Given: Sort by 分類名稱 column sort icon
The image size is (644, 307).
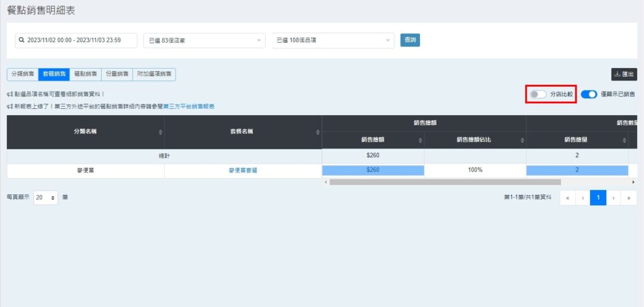Looking at the screenshot, I should point(160,132).
